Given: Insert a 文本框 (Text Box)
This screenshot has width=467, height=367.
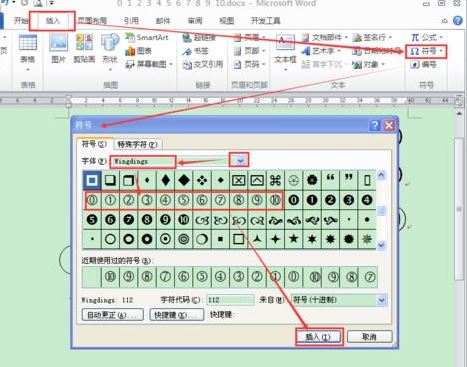Looking at the screenshot, I should pyautogui.click(x=285, y=53).
